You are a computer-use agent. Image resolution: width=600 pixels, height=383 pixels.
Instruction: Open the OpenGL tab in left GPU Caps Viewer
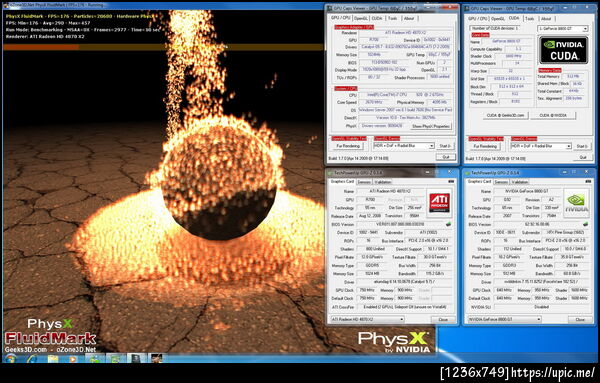[x=360, y=18]
